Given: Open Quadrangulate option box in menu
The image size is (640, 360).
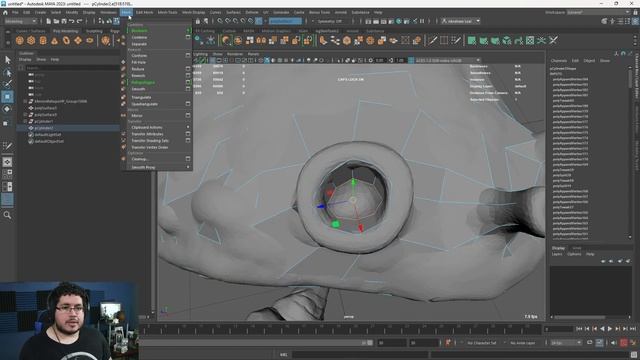Looking at the screenshot, I should [188, 104].
